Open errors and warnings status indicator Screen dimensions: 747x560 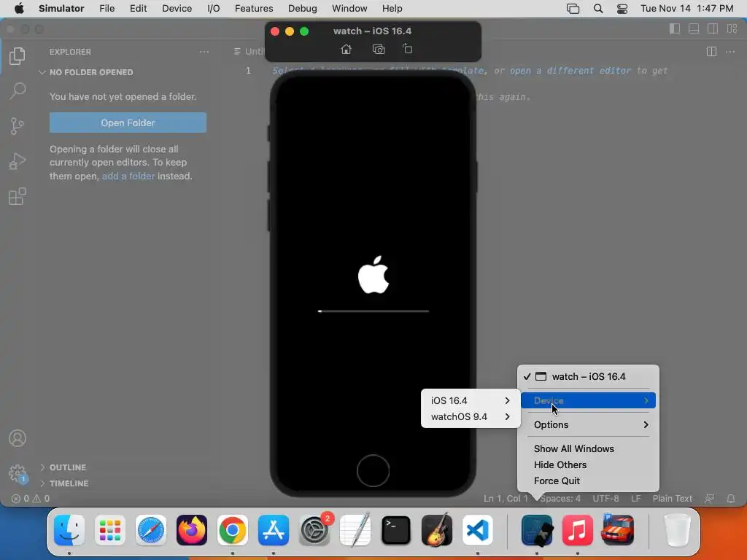[x=31, y=499]
